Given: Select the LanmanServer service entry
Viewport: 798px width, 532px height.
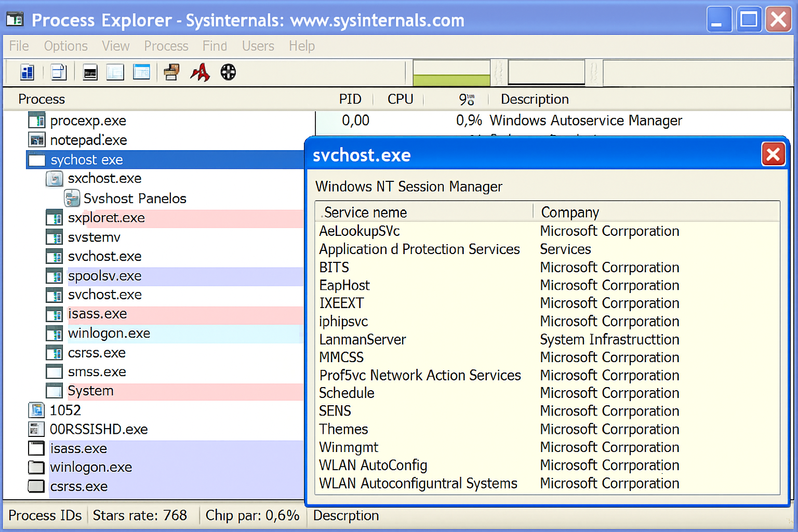Looking at the screenshot, I should pyautogui.click(x=363, y=339).
